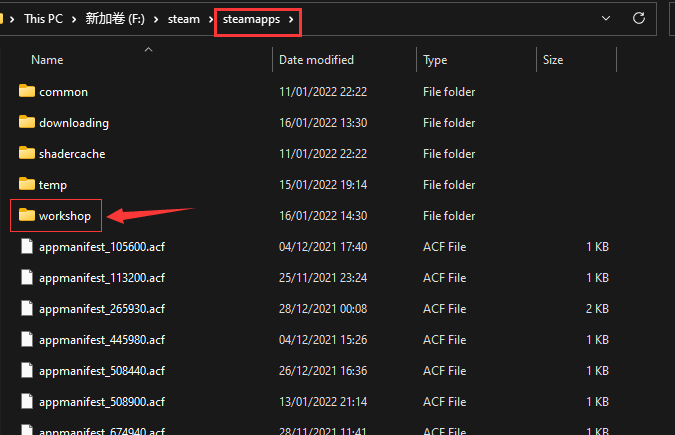
Task: Expand the chevron after steamapps breadcrumb
Action: (291, 19)
